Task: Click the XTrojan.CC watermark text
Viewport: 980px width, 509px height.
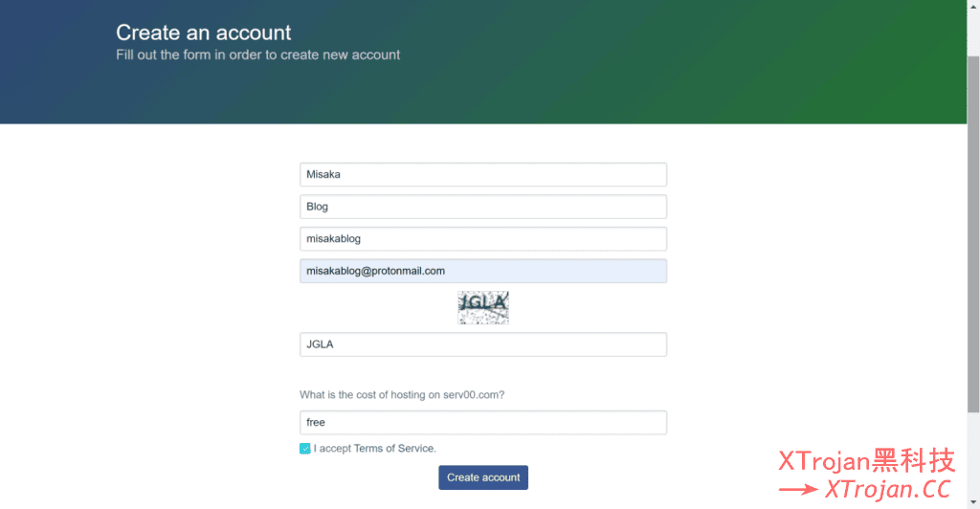Action: click(887, 490)
